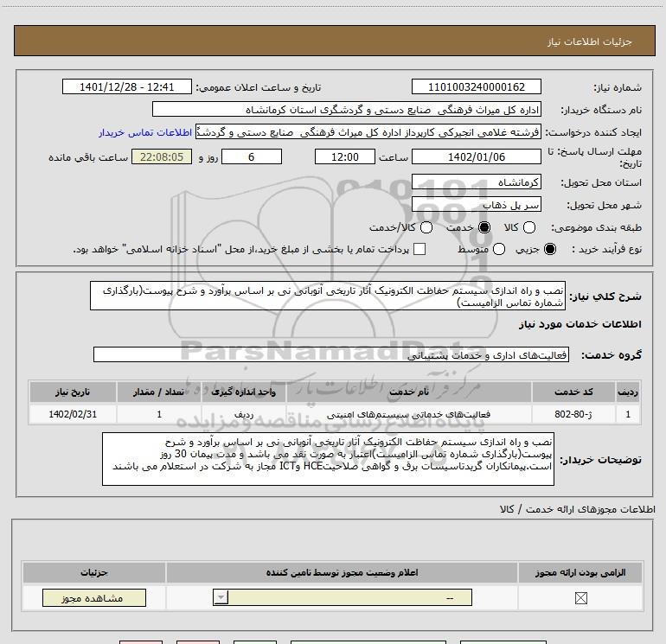
Task: Click the کد خدمت column header
Action: 573,392
